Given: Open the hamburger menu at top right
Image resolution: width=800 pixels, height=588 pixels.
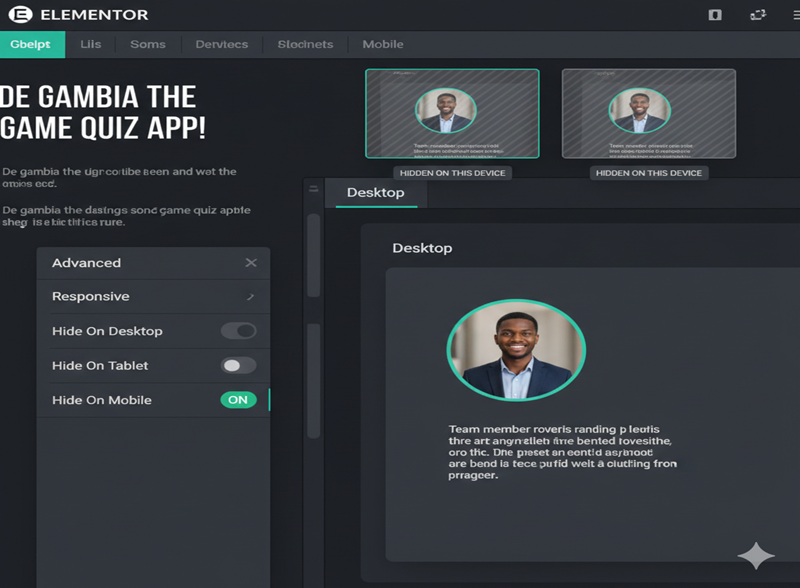Looking at the screenshot, I should [x=796, y=15].
